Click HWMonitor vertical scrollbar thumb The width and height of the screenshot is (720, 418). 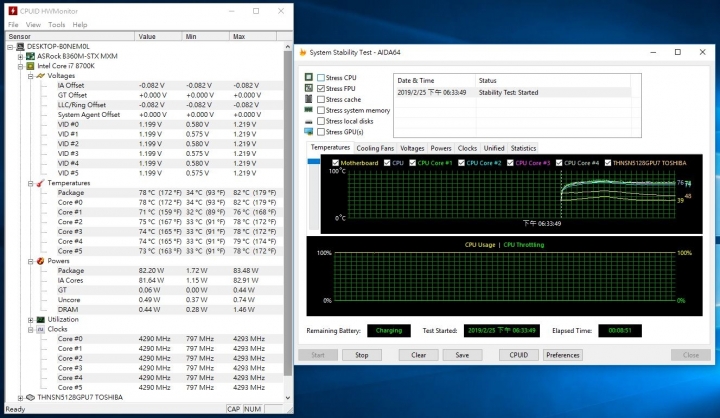[x=288, y=214]
